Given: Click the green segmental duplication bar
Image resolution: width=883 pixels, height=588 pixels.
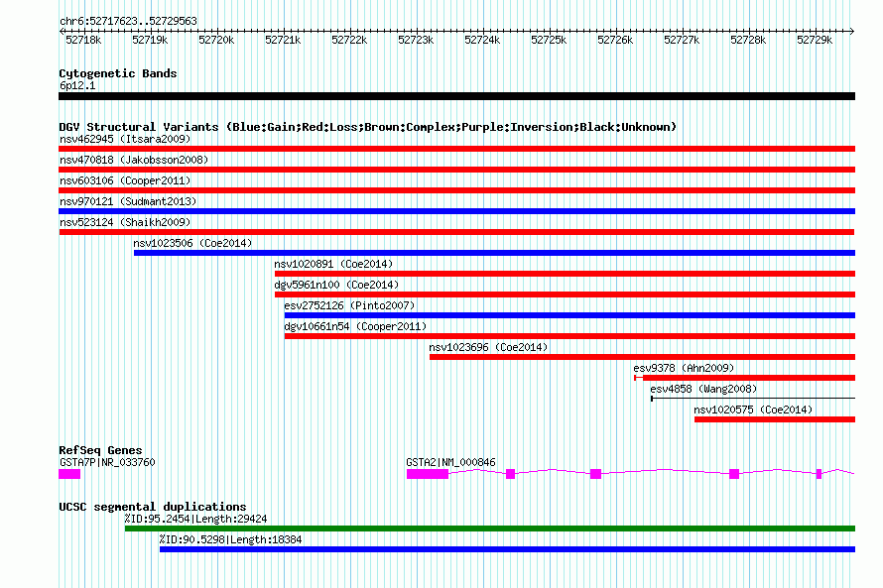Looking at the screenshot, I should 490,529.
